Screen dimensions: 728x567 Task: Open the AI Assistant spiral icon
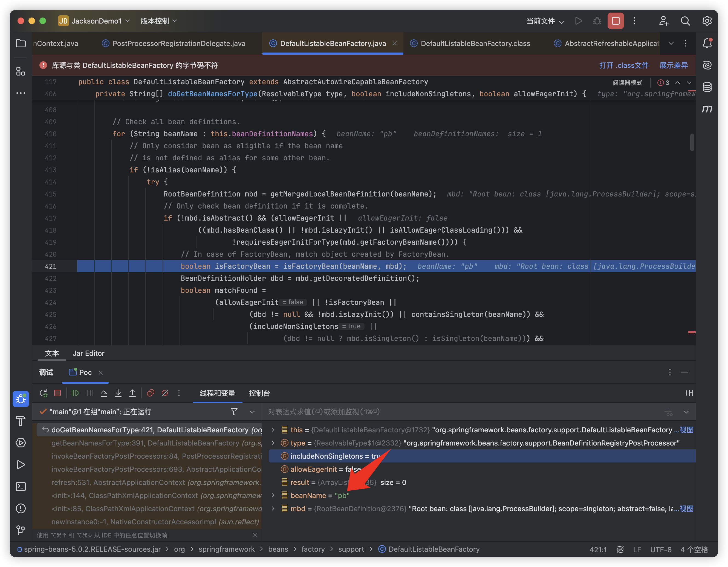tap(707, 65)
